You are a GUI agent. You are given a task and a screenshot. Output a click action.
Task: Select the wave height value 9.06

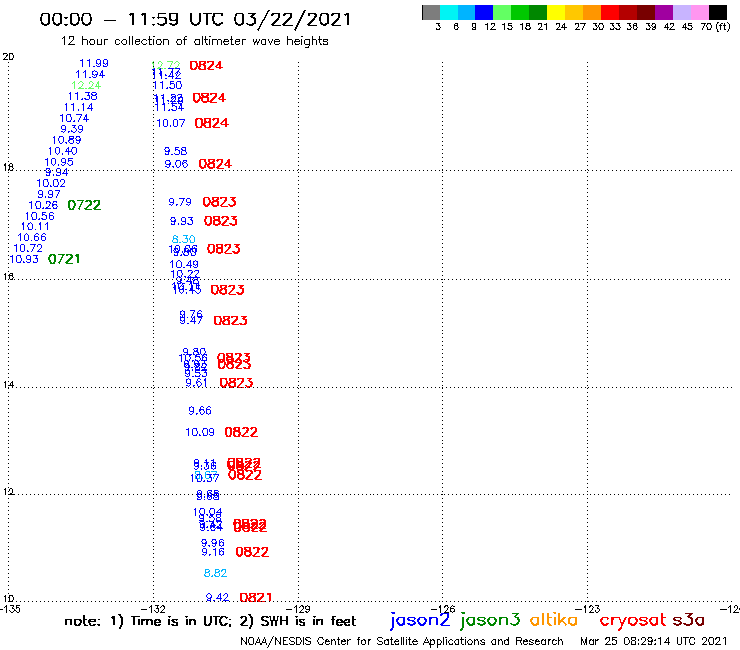[x=176, y=164]
